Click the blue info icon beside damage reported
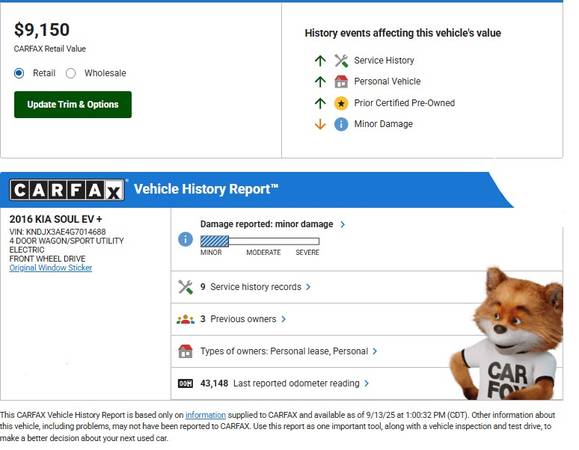This screenshot has height=450, width=579. click(x=185, y=239)
